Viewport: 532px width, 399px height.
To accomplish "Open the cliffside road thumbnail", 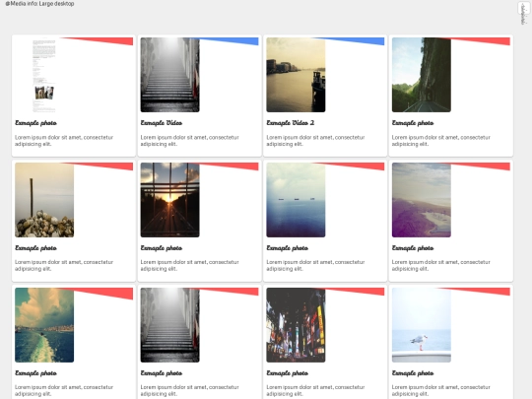I will pyautogui.click(x=422, y=75).
